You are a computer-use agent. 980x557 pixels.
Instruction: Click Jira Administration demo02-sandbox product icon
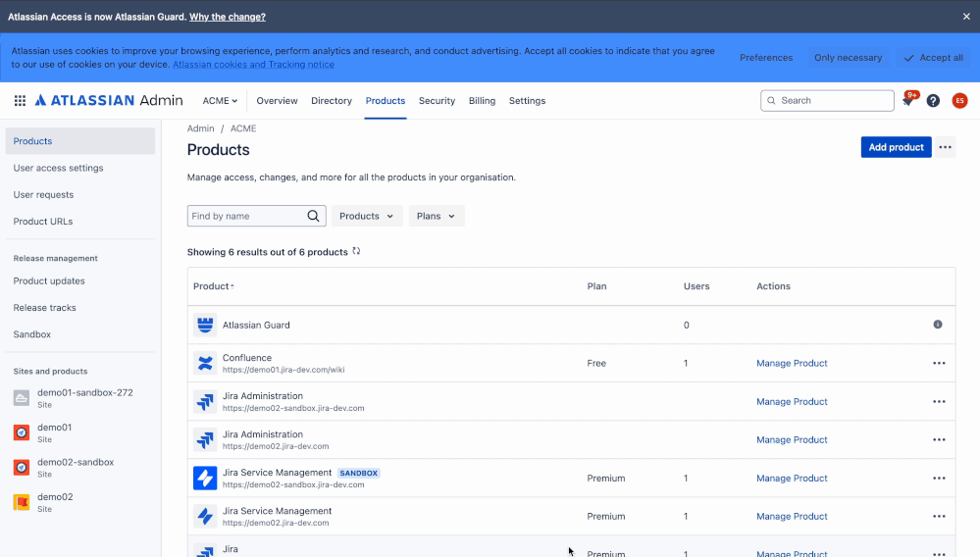pyautogui.click(x=205, y=401)
